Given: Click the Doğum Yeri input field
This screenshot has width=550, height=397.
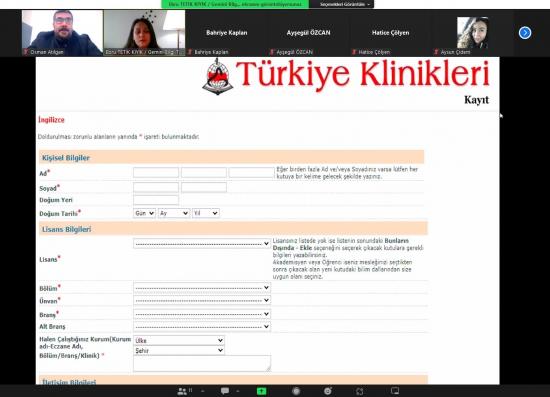Looking at the screenshot, I should pyautogui.click(x=156, y=200).
